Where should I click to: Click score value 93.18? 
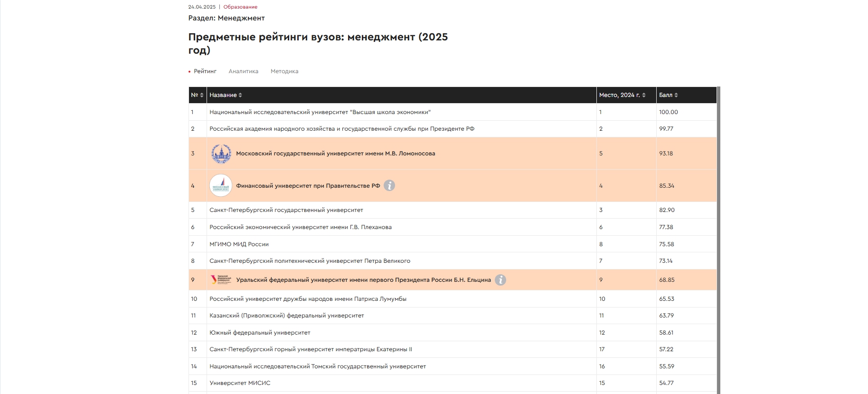[666, 154]
